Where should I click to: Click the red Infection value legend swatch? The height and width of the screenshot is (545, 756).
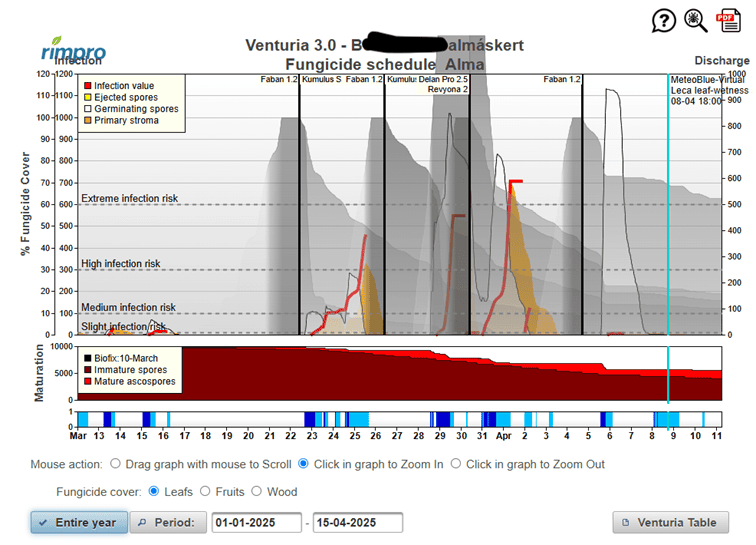88,86
